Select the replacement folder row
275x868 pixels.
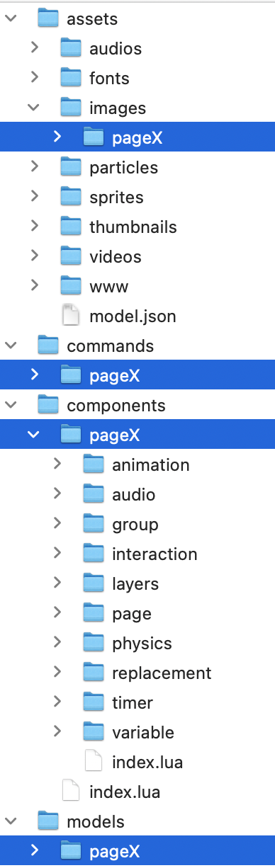pyautogui.click(x=137, y=673)
